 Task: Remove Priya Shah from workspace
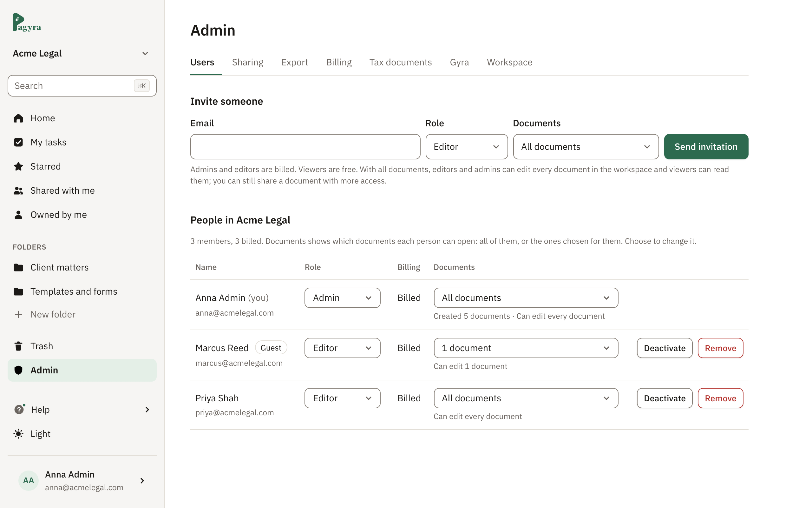tap(720, 398)
